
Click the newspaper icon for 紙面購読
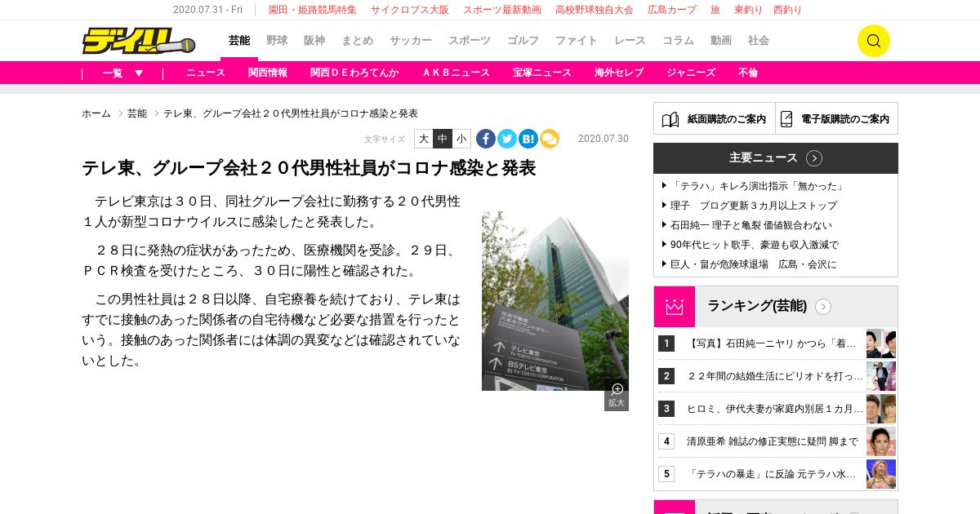[x=670, y=119]
